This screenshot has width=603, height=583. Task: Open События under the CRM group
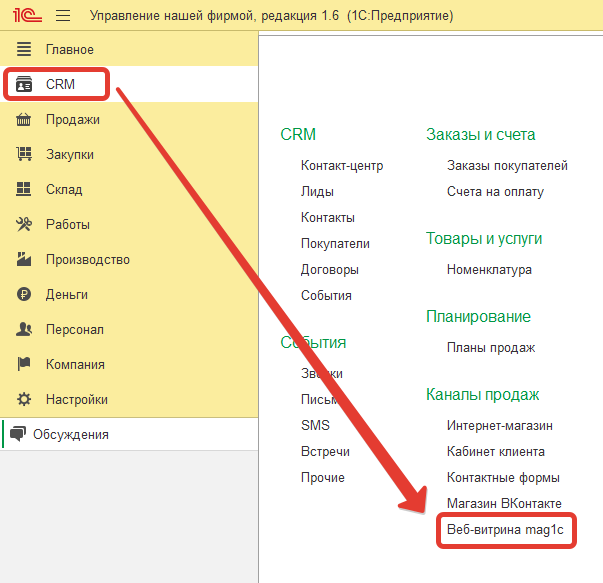point(326,295)
